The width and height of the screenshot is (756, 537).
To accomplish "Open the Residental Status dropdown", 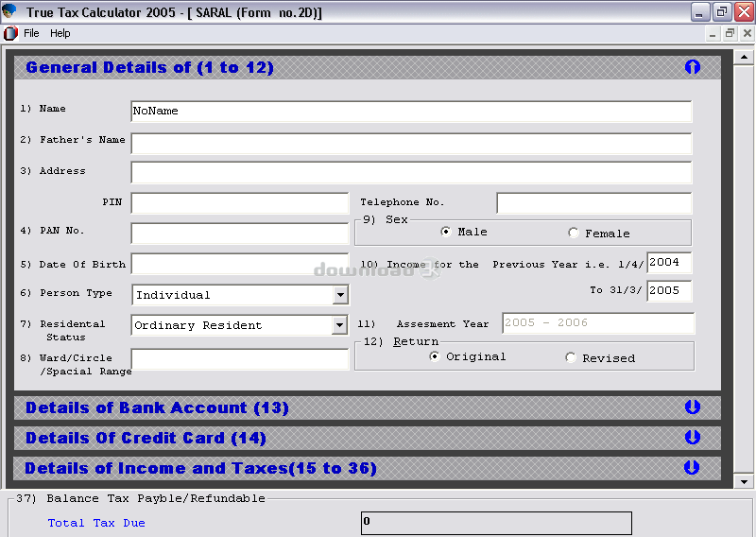I will click(x=339, y=325).
